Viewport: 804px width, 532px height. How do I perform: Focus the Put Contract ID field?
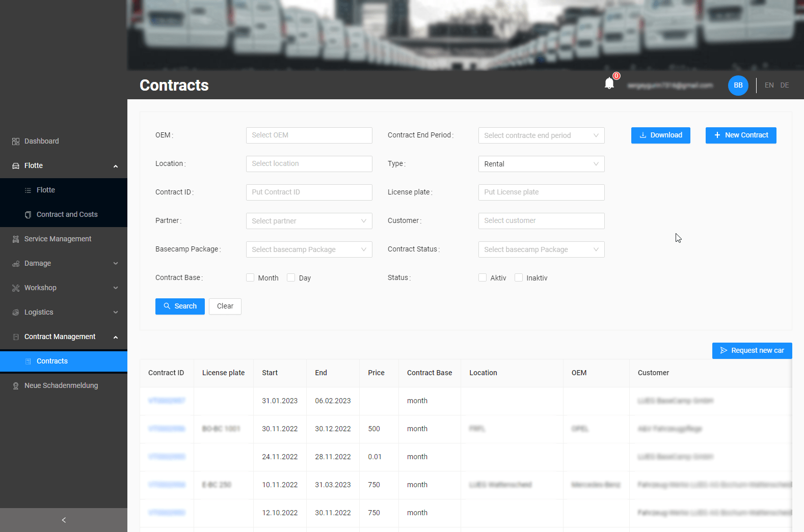[x=309, y=192]
